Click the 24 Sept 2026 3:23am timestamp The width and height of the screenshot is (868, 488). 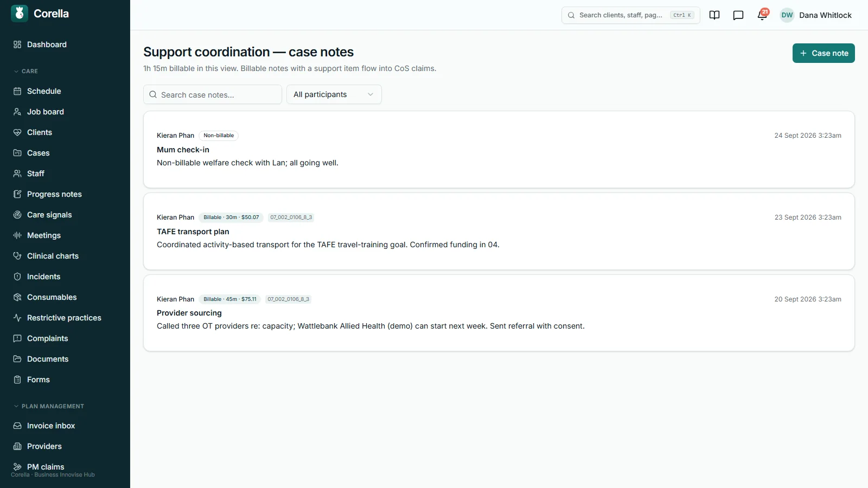click(x=808, y=136)
